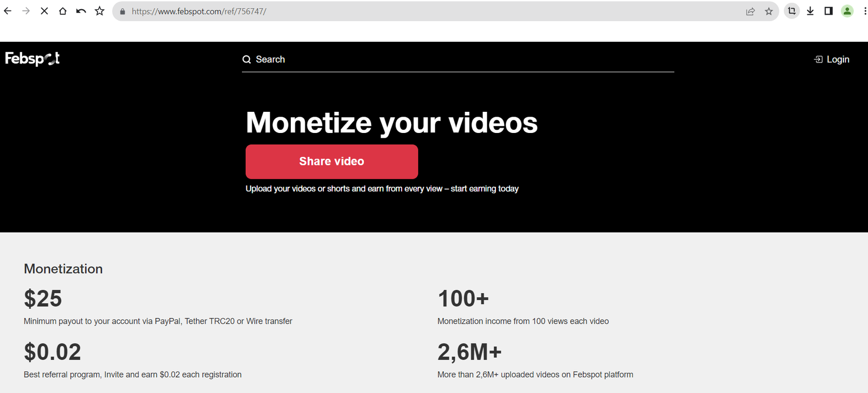This screenshot has width=868, height=393.
Task: Click the magnifier search icon
Action: tap(247, 60)
